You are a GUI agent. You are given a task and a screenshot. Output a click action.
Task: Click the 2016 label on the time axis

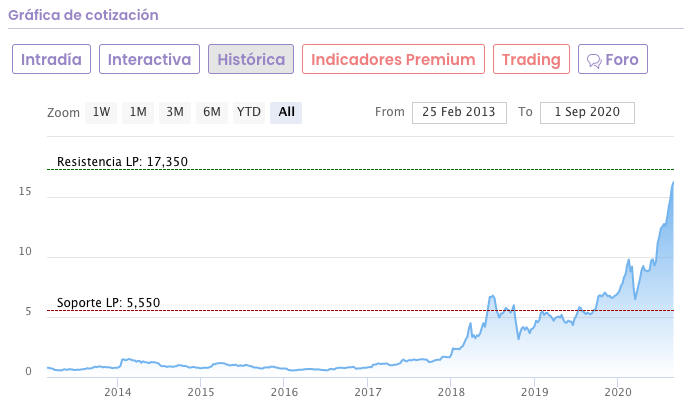tap(284, 391)
